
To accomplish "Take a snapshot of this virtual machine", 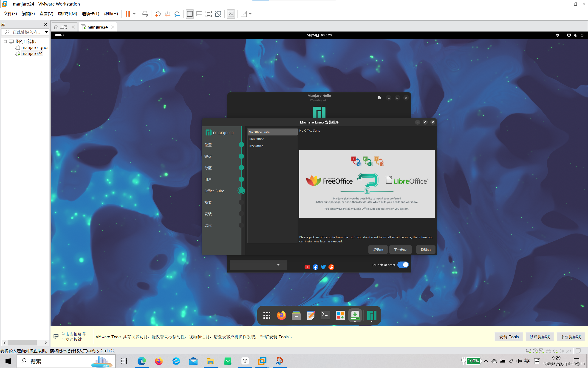I will click(x=158, y=14).
